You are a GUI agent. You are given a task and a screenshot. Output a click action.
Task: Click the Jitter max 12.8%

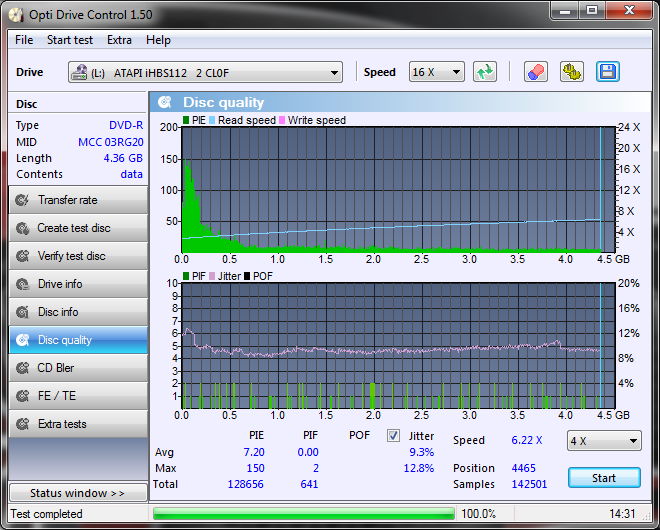(x=419, y=468)
